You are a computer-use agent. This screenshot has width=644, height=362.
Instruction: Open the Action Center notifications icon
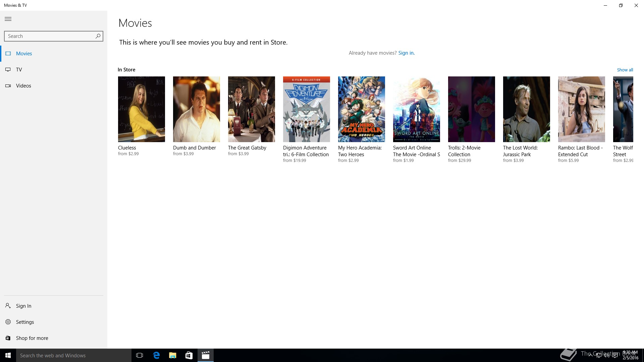615,355
